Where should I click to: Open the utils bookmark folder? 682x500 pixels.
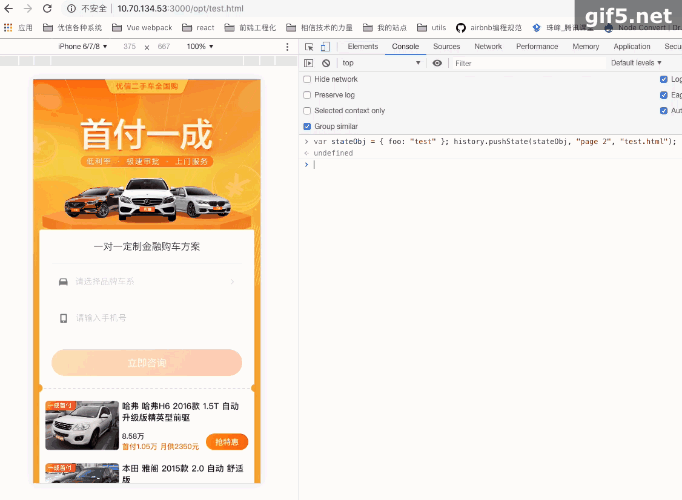[431, 27]
